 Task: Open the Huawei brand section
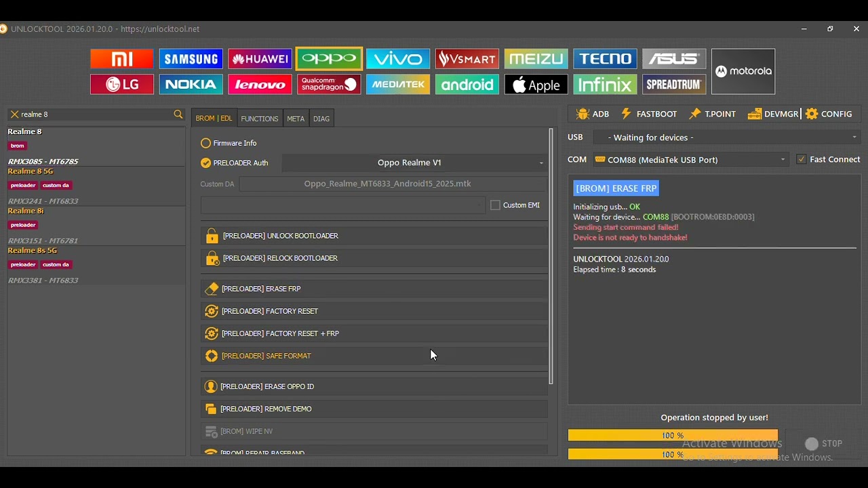260,59
